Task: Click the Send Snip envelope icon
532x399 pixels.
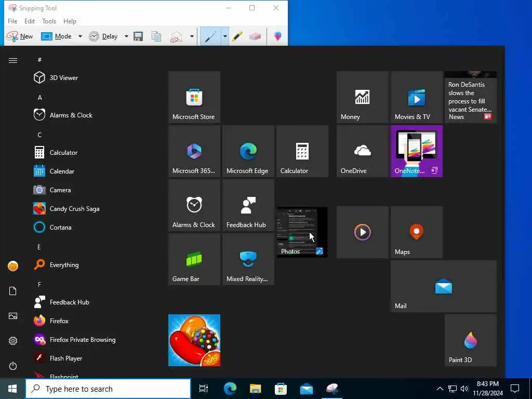Action: pyautogui.click(x=176, y=36)
